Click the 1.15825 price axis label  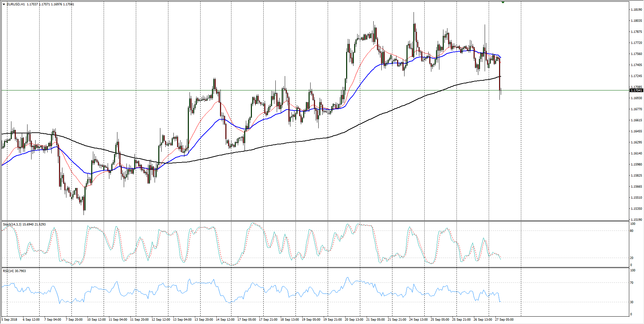point(636,176)
